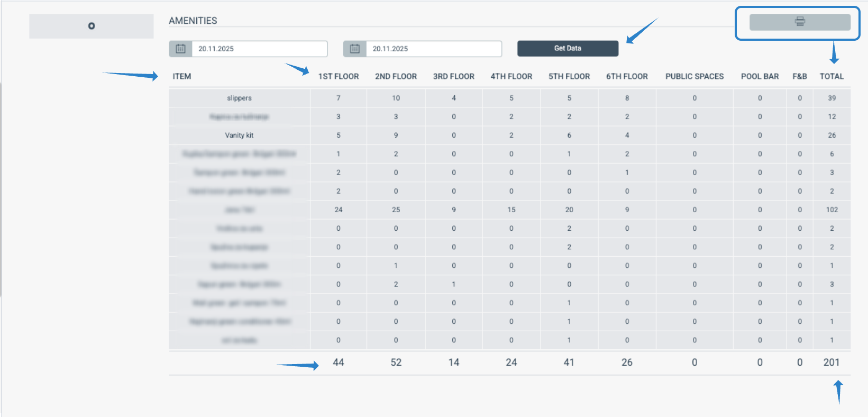Click the slippers 2ND FLOOR value 10
The height and width of the screenshot is (417, 868).
tap(396, 98)
